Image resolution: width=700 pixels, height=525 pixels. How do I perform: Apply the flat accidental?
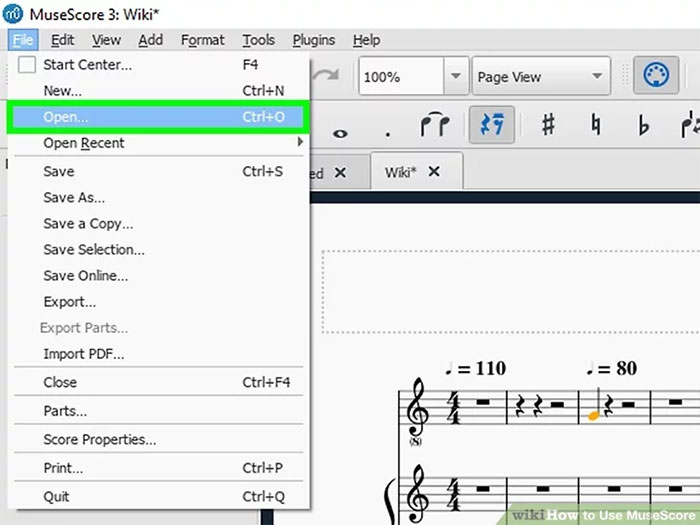(x=643, y=126)
